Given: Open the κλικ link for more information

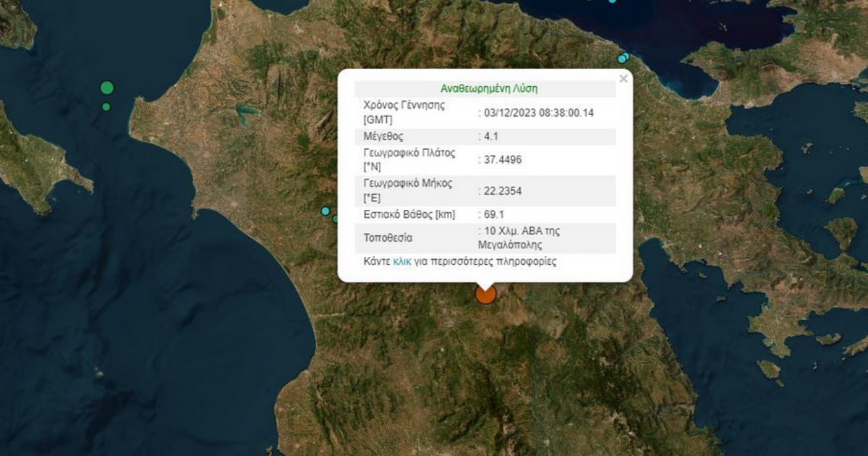Looking at the screenshot, I should (401, 262).
